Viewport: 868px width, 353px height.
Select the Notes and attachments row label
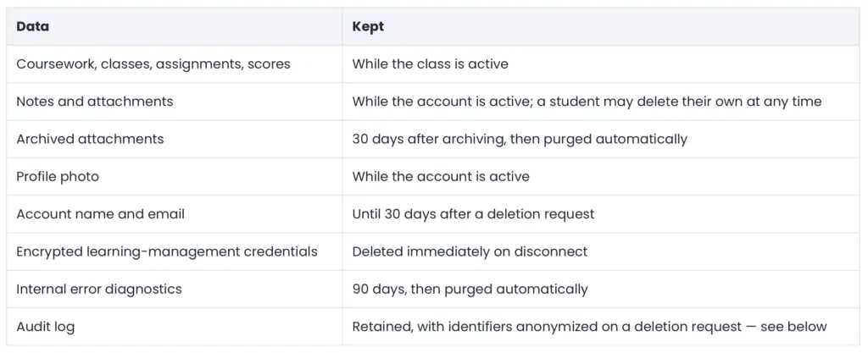(95, 102)
